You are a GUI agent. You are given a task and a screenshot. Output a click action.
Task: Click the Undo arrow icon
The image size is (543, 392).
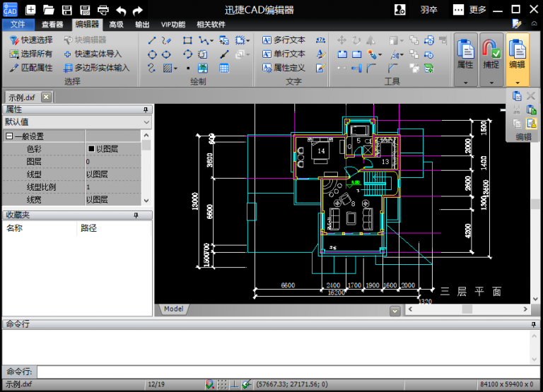(x=121, y=10)
